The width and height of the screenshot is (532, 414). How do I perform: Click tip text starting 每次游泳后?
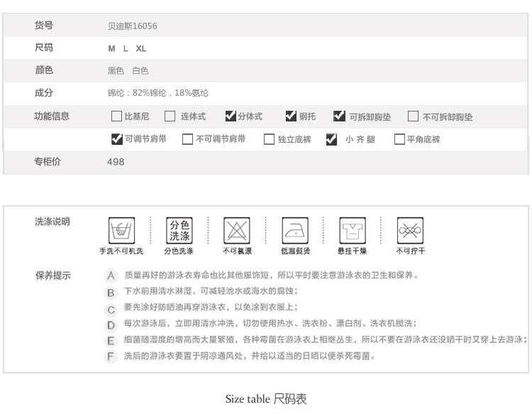coord(270,323)
